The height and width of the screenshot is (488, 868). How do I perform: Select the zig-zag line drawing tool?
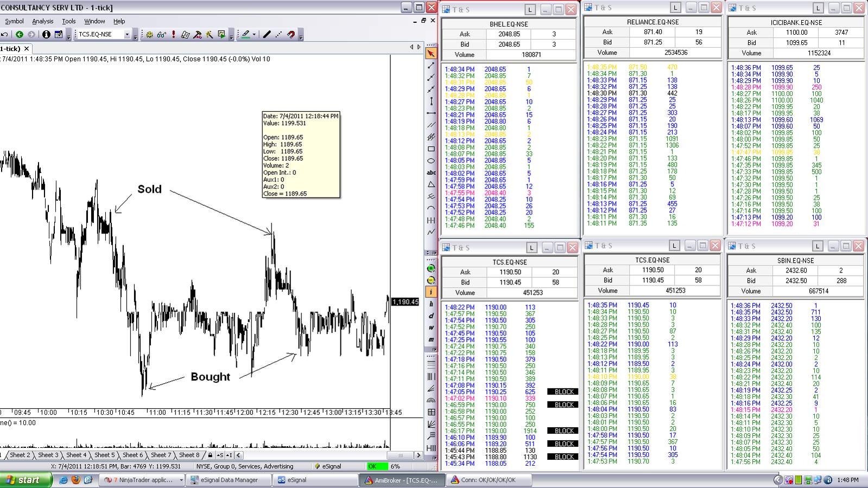[x=431, y=232]
